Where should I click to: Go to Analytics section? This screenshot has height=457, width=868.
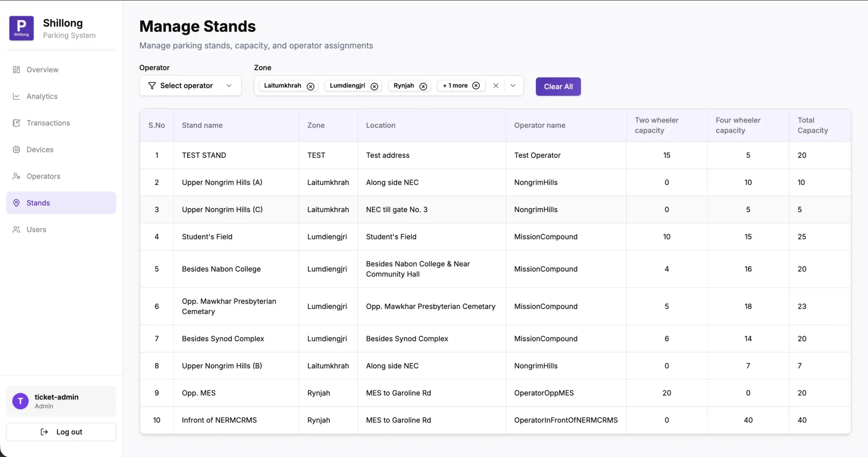click(61, 96)
